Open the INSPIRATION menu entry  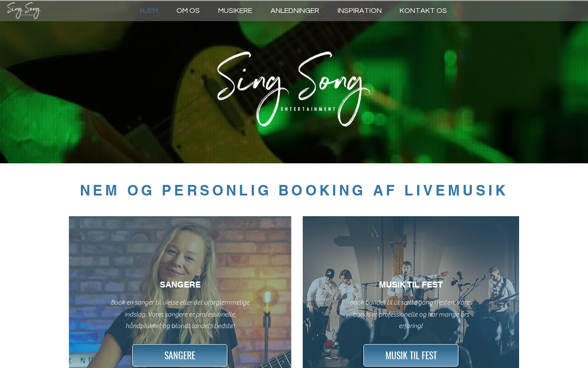(x=360, y=11)
